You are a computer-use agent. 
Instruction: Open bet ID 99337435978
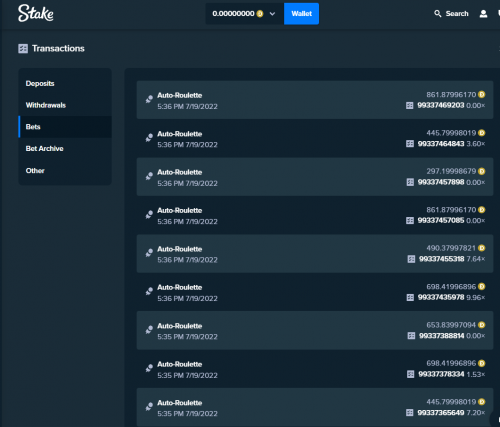tap(441, 297)
